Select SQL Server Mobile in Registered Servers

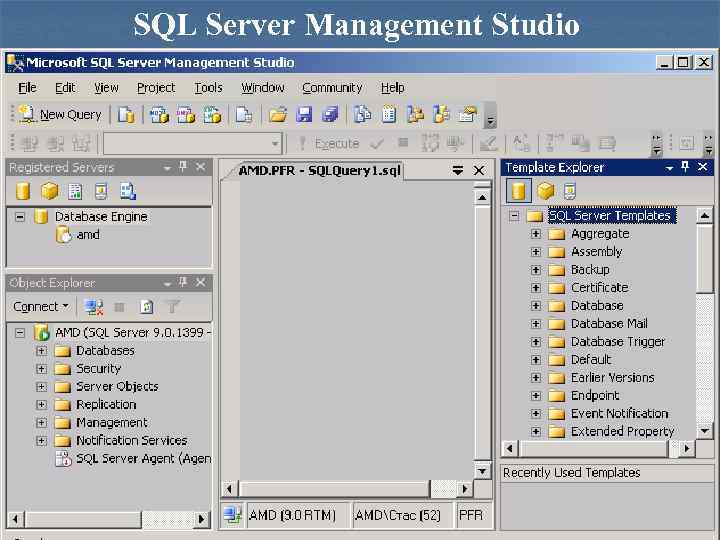(x=101, y=191)
